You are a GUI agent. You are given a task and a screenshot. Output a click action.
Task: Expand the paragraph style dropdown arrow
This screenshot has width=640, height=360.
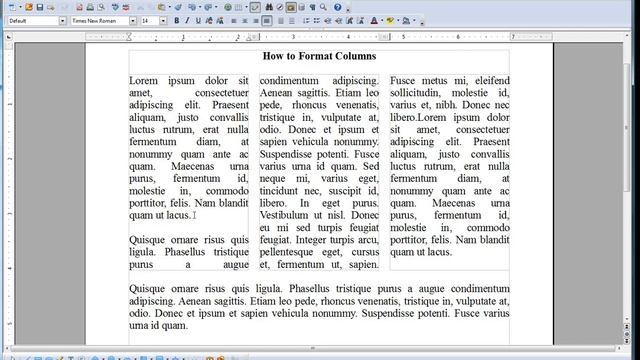click(62, 21)
